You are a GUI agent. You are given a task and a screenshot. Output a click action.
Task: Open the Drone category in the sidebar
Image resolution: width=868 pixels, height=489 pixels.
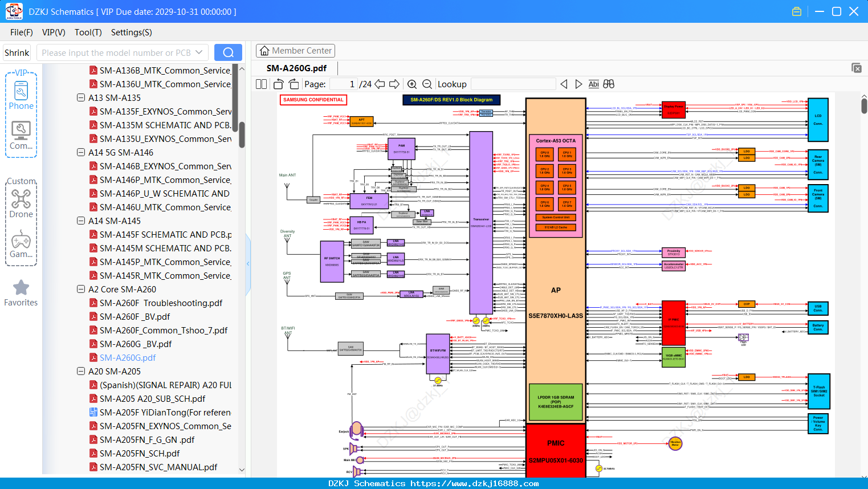(21, 203)
